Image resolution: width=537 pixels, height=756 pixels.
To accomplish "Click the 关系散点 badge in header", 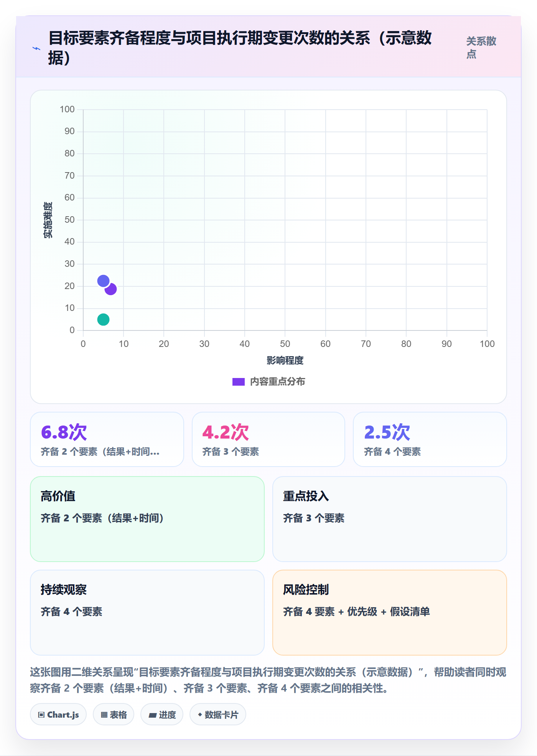I will (x=481, y=48).
